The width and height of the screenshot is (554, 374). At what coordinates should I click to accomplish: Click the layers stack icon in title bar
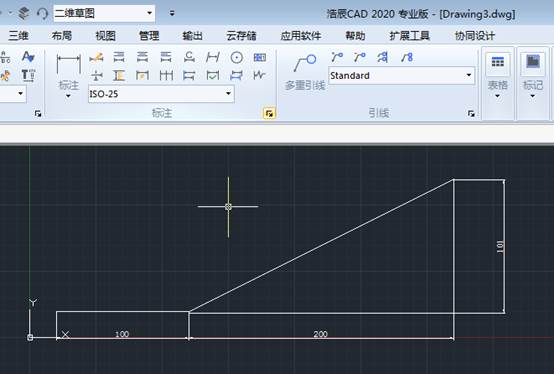pyautogui.click(x=24, y=13)
